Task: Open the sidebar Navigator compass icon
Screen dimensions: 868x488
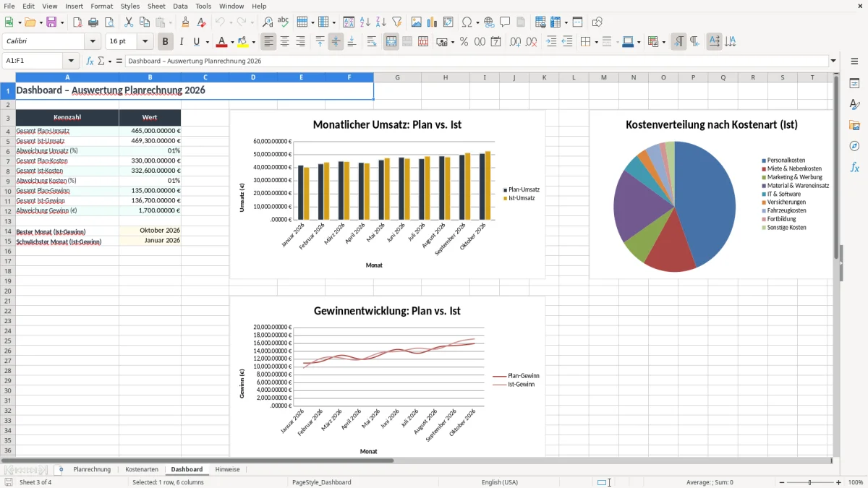Action: pos(854,146)
